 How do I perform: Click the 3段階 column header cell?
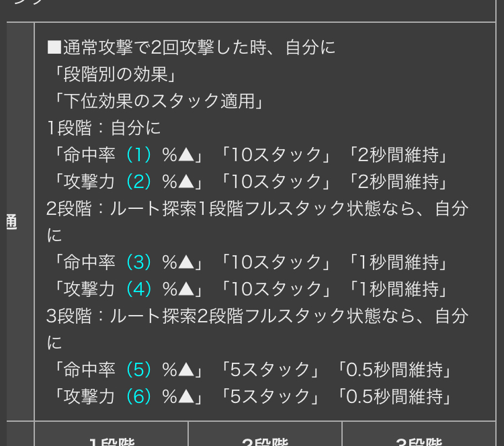pos(419,434)
